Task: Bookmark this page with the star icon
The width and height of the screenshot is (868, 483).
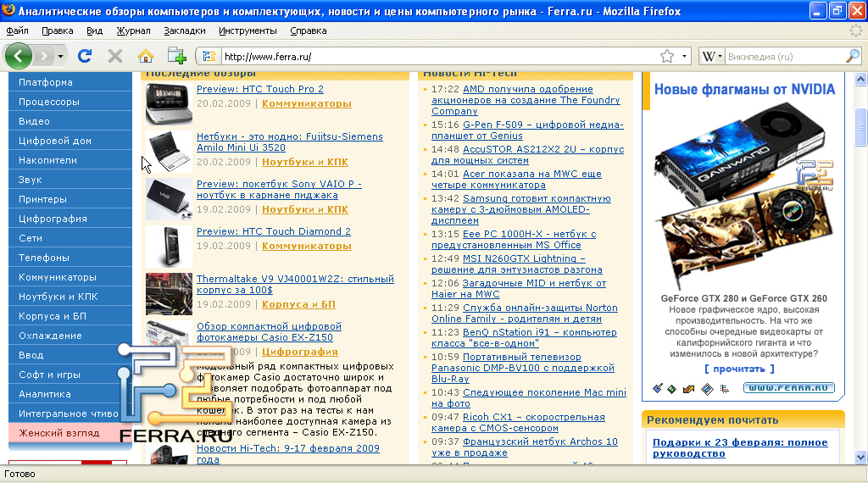Action: [667, 56]
